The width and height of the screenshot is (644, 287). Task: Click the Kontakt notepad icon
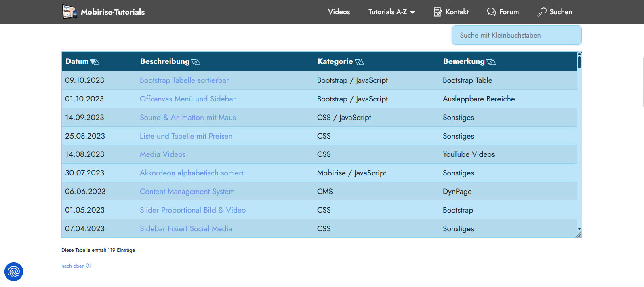click(x=438, y=12)
